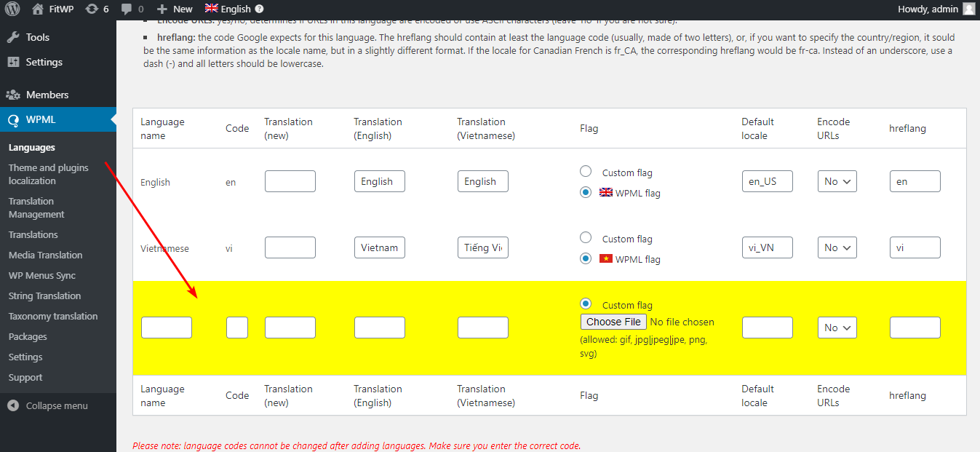This screenshot has height=452, width=980.
Task: Click the Language name field in new row
Action: point(167,328)
